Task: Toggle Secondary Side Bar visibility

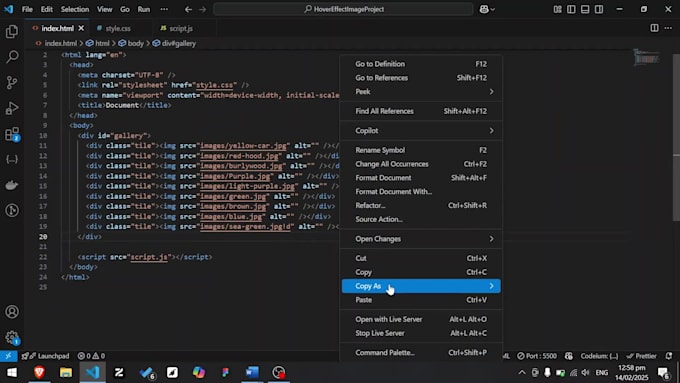Action: (x=599, y=9)
